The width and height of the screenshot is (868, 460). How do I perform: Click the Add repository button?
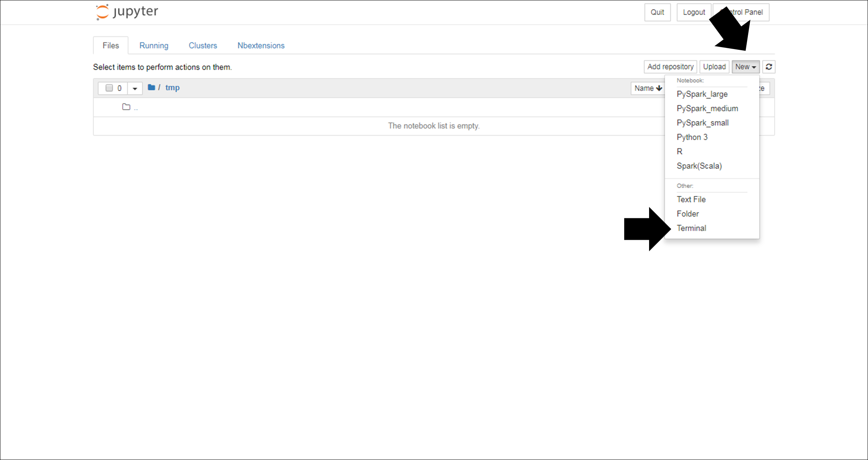(x=670, y=67)
